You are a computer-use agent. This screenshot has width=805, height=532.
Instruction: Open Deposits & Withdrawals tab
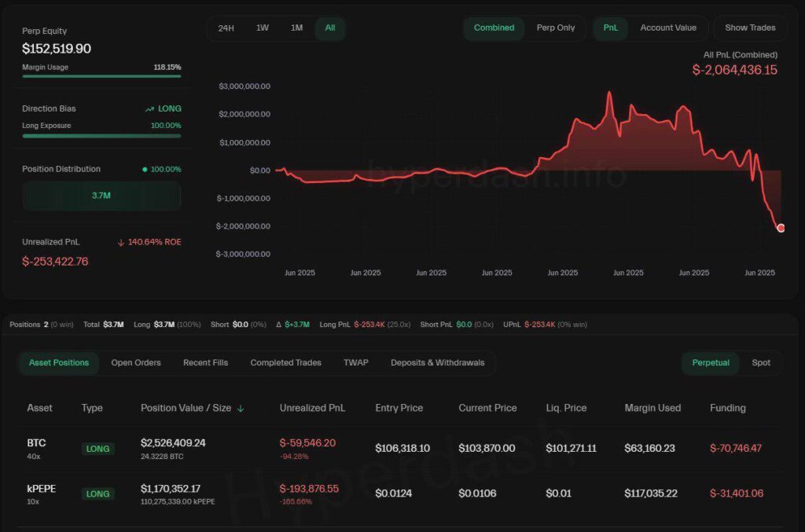(437, 363)
